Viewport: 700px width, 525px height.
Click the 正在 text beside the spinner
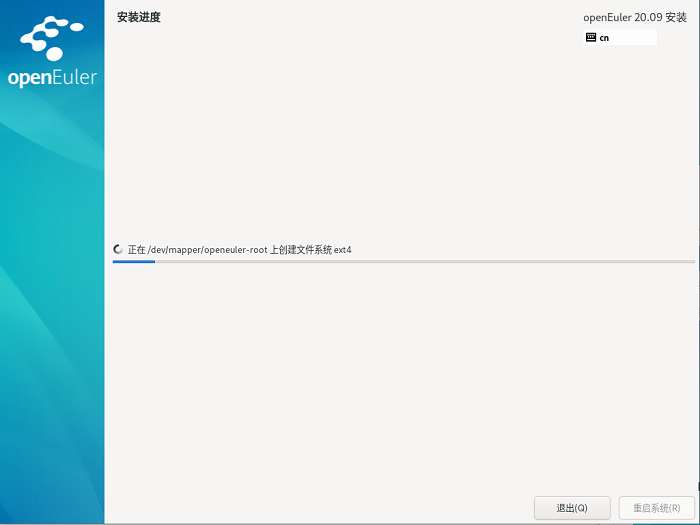pos(136,249)
